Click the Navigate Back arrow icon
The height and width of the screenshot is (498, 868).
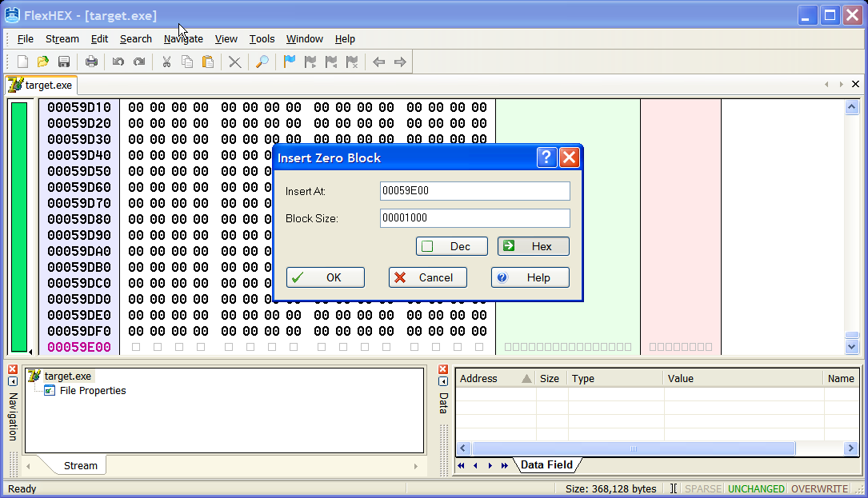point(379,62)
